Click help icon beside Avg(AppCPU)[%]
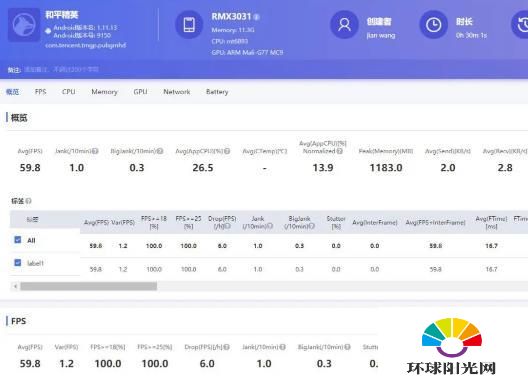Screen dimensions: 528x384 [x=227, y=151]
